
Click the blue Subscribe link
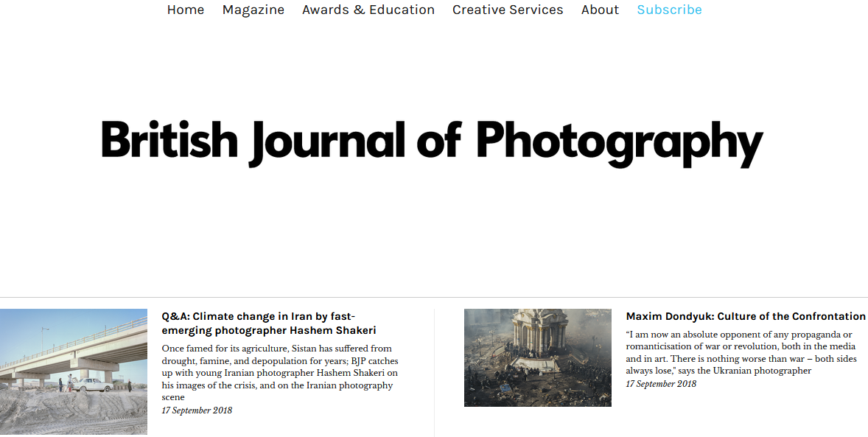point(669,10)
